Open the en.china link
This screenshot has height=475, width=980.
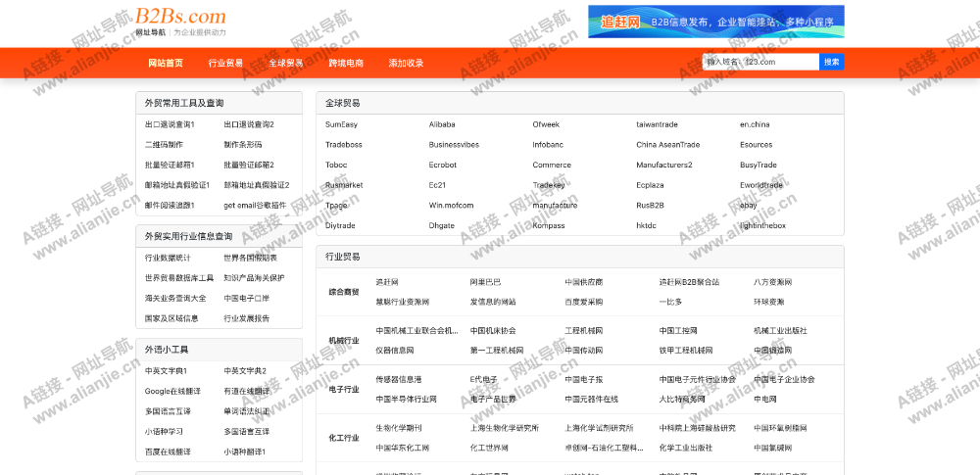[x=755, y=124]
